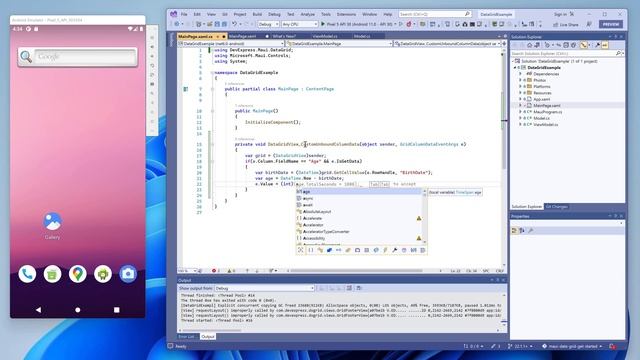The height and width of the screenshot is (360, 640).
Task: Click Android emulator Google search bar
Action: click(78, 57)
